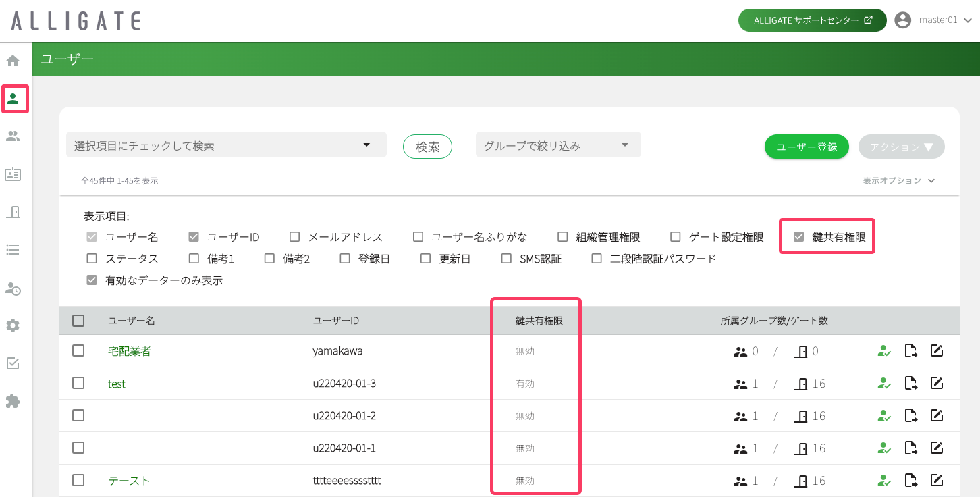The width and height of the screenshot is (980, 497).
Task: Open the list icon in sidebar
Action: coord(13,250)
